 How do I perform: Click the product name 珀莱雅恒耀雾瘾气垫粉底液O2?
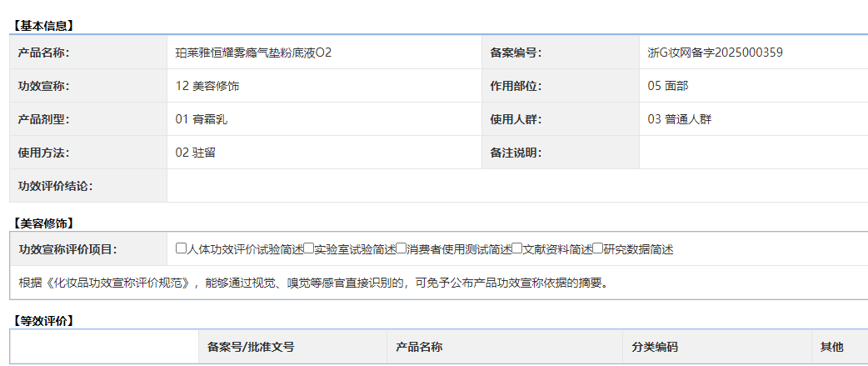coord(253,53)
